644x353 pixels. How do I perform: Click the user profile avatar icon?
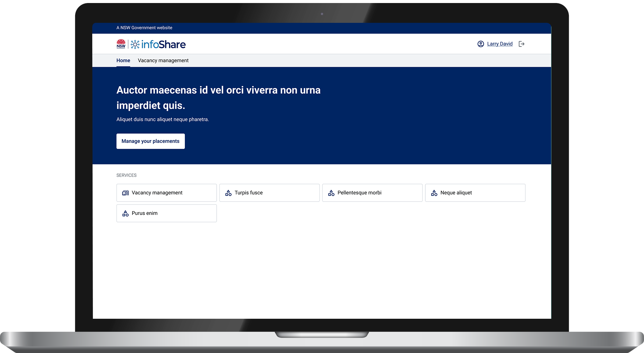pos(481,44)
